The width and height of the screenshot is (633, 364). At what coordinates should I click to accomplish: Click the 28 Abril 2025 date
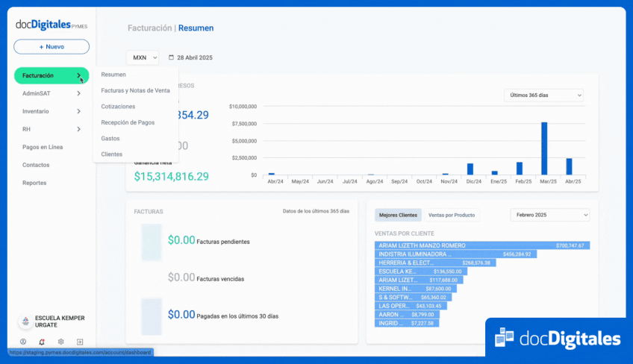click(x=195, y=57)
